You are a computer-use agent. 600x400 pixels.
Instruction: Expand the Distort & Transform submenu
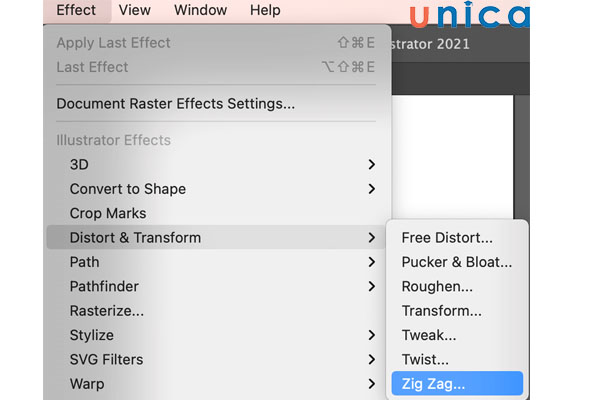pyautogui.click(x=135, y=238)
